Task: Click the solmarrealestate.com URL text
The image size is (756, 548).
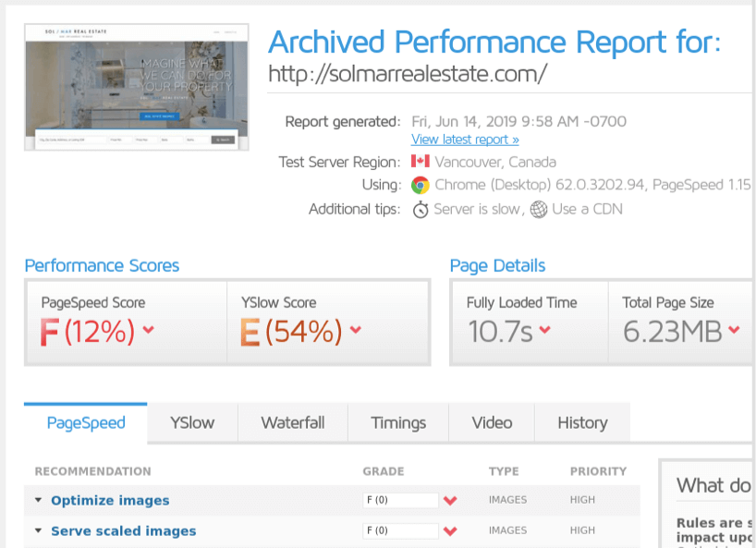Action: pos(408,74)
